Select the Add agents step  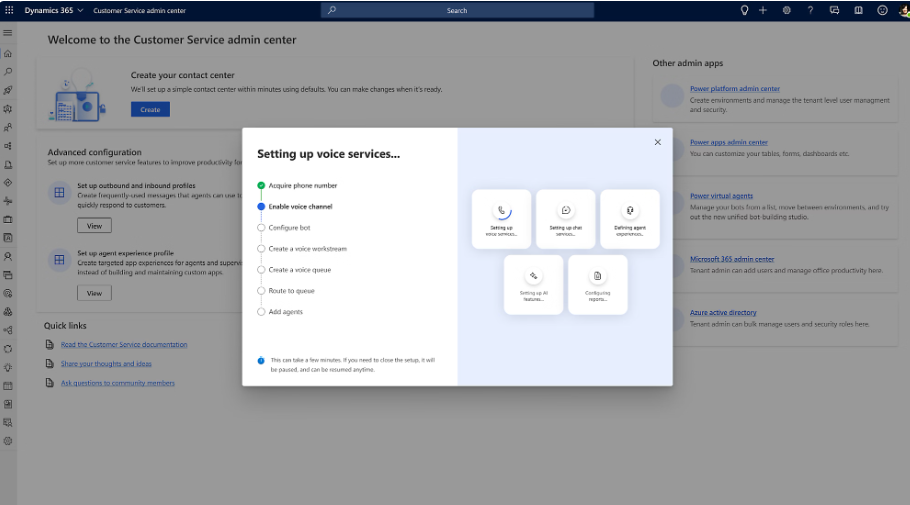[x=280, y=312]
